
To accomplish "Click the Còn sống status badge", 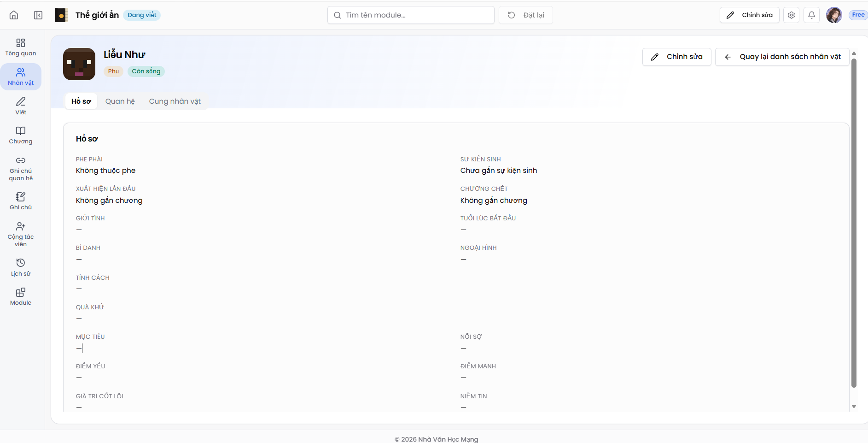I will pos(146,71).
